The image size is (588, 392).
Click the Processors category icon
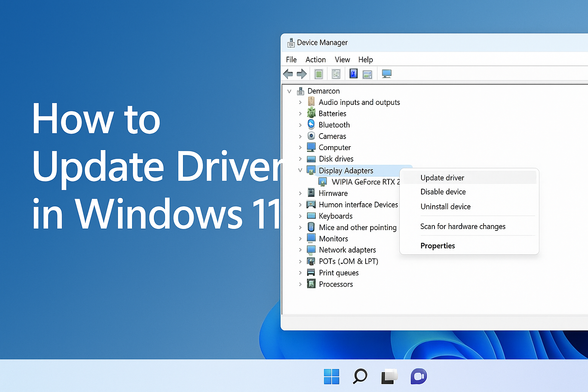(x=312, y=284)
